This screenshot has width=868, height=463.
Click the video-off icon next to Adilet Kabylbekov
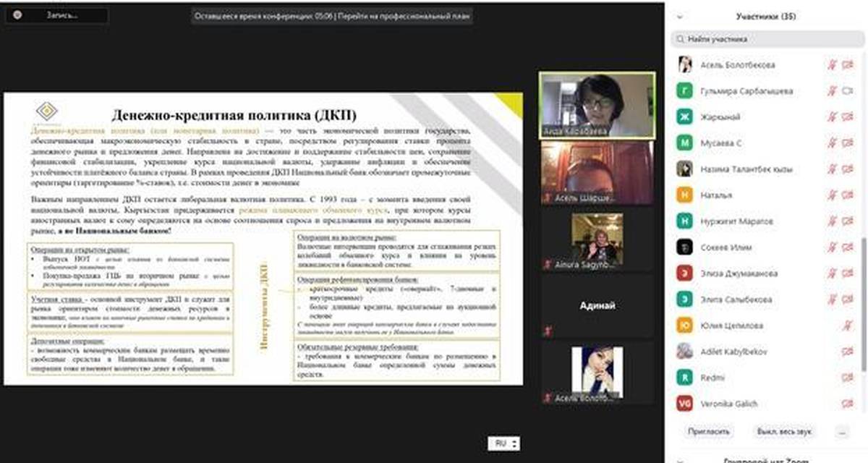click(x=848, y=352)
